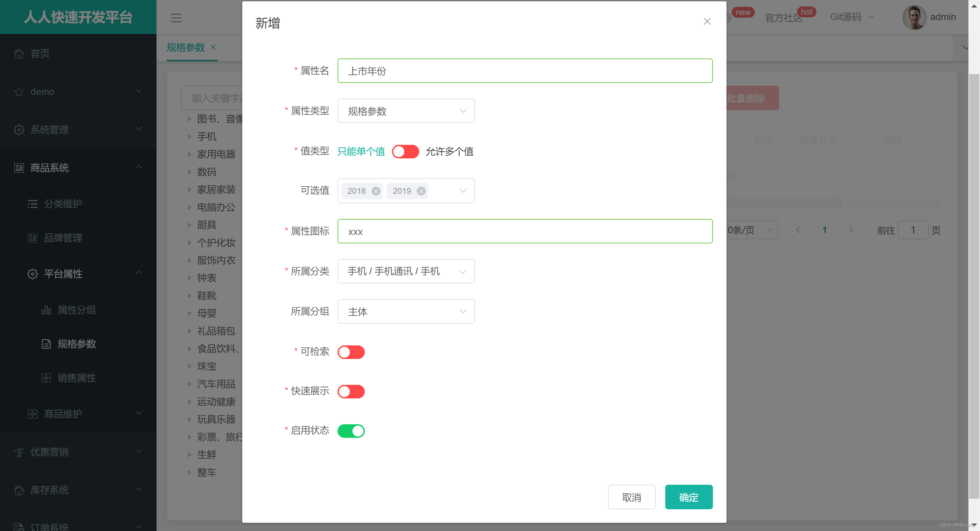980x531 pixels.
Task: Open 分类维护 in the sidebar menu
Action: (63, 204)
